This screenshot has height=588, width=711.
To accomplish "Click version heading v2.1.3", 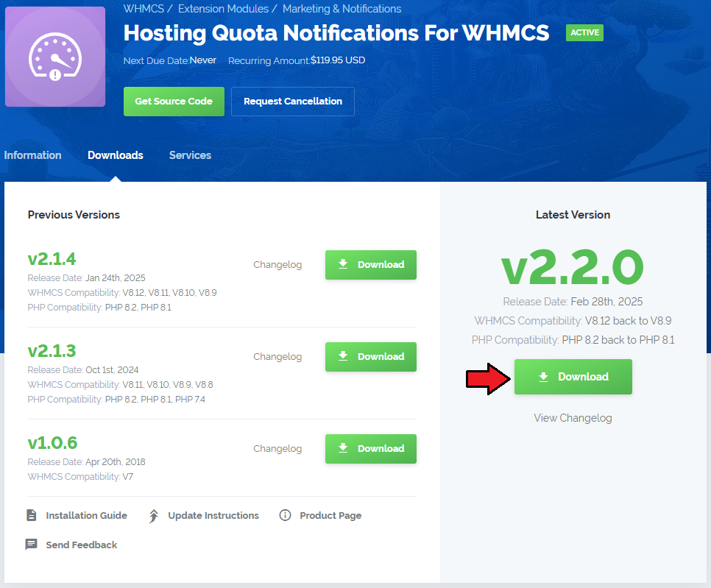I will coord(52,351).
